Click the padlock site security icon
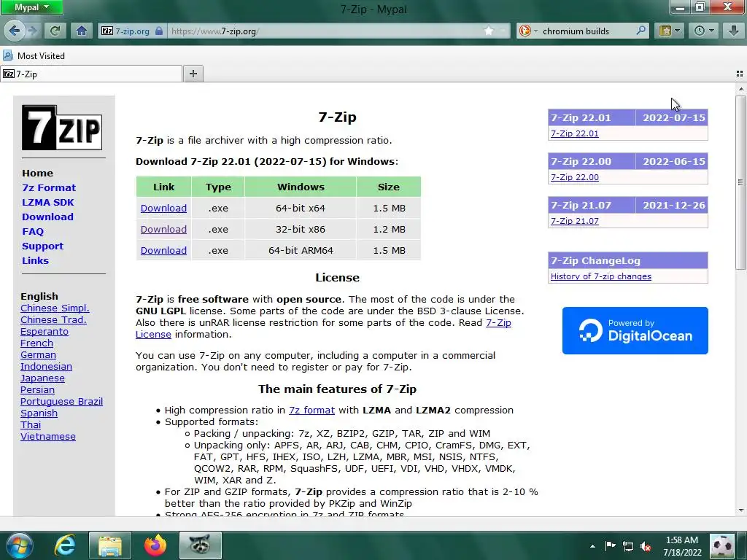The image size is (747, 560). pyautogui.click(x=159, y=31)
